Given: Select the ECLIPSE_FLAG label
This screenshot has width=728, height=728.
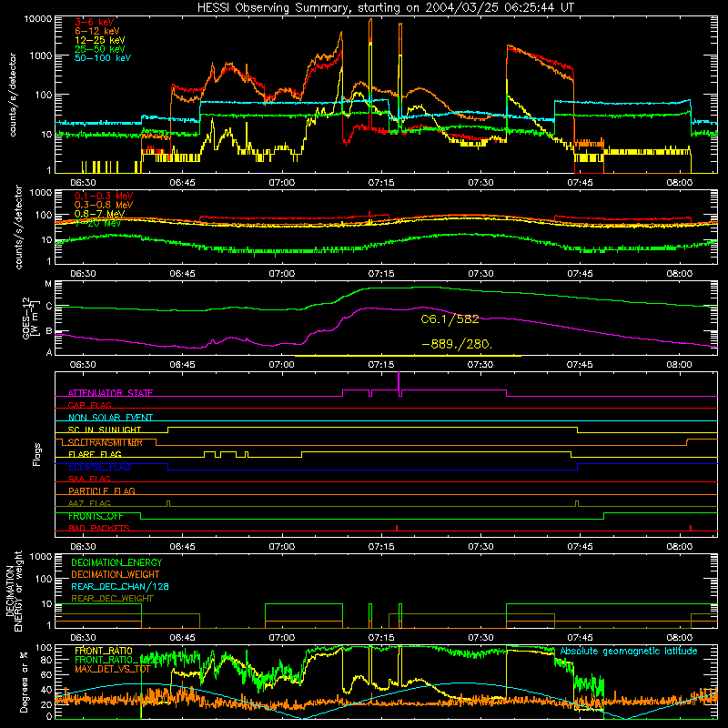Looking at the screenshot, I should click(x=99, y=467).
